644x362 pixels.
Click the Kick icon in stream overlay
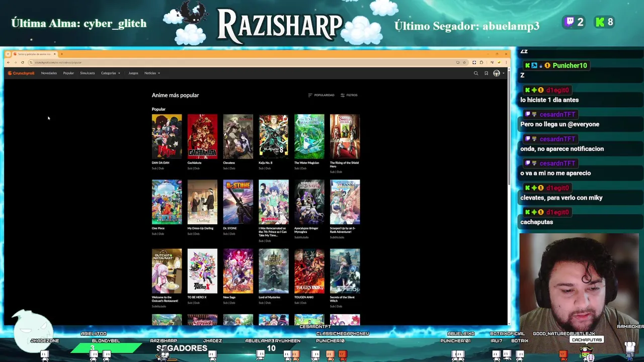coord(600,22)
